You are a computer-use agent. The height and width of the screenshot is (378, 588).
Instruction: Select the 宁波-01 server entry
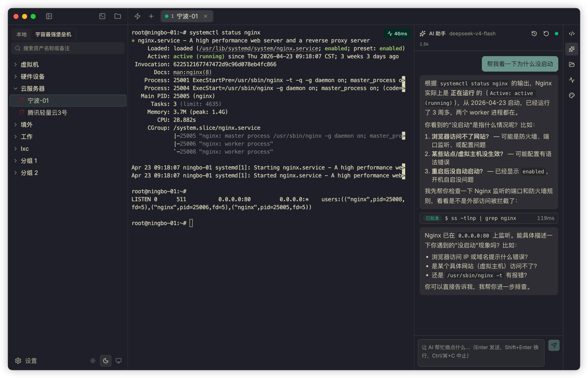tap(68, 101)
